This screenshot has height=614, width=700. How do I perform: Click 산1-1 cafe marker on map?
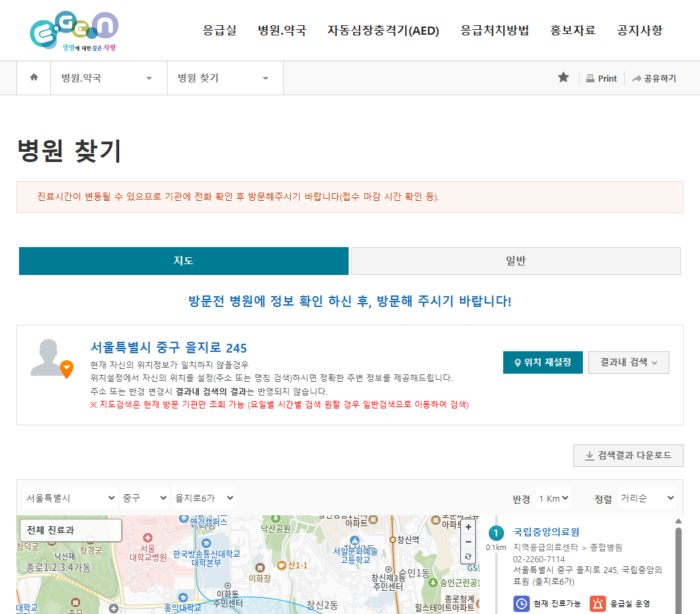coord(281,566)
